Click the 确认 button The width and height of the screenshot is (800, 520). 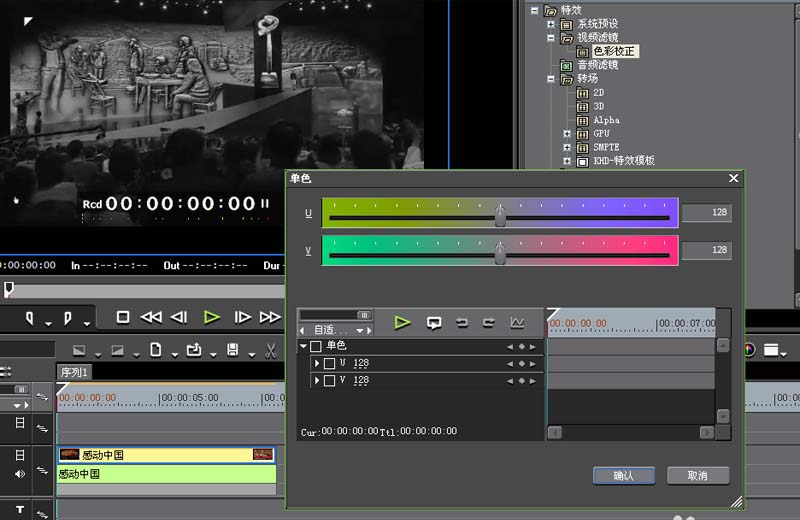[x=623, y=475]
